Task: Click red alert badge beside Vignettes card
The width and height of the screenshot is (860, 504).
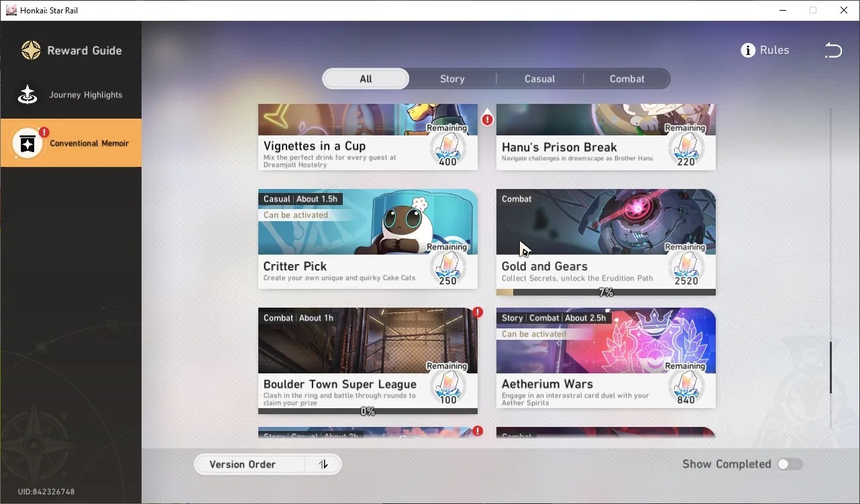Action: (x=488, y=119)
